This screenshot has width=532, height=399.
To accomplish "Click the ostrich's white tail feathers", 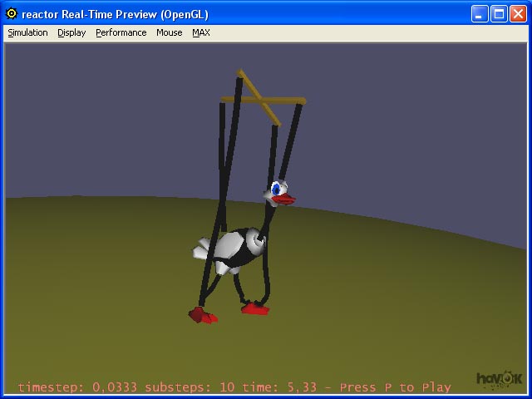I will click(203, 249).
